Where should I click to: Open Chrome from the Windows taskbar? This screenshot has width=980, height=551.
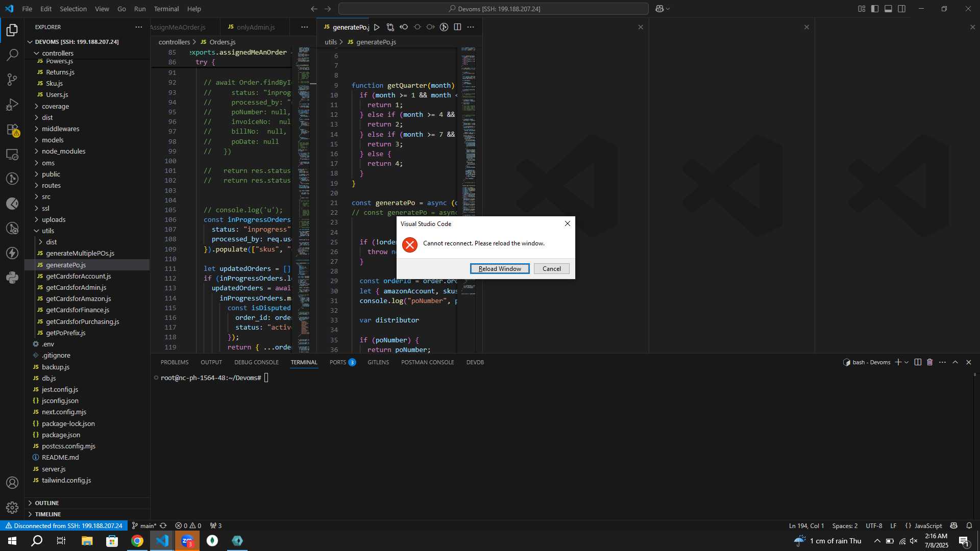coord(137,541)
